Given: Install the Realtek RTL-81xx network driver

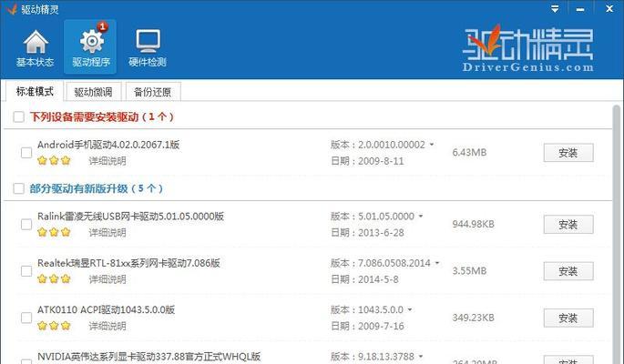Looking at the screenshot, I should tap(568, 271).
